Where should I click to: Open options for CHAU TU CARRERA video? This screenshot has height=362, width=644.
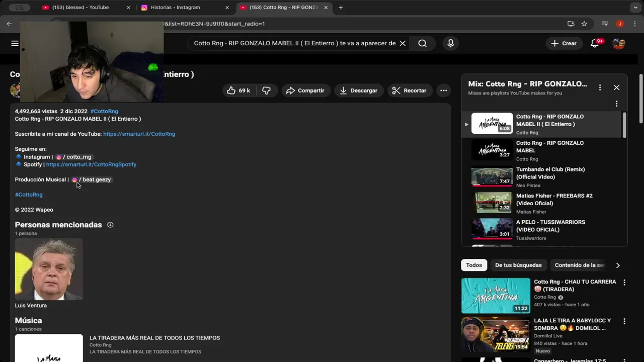(624, 283)
